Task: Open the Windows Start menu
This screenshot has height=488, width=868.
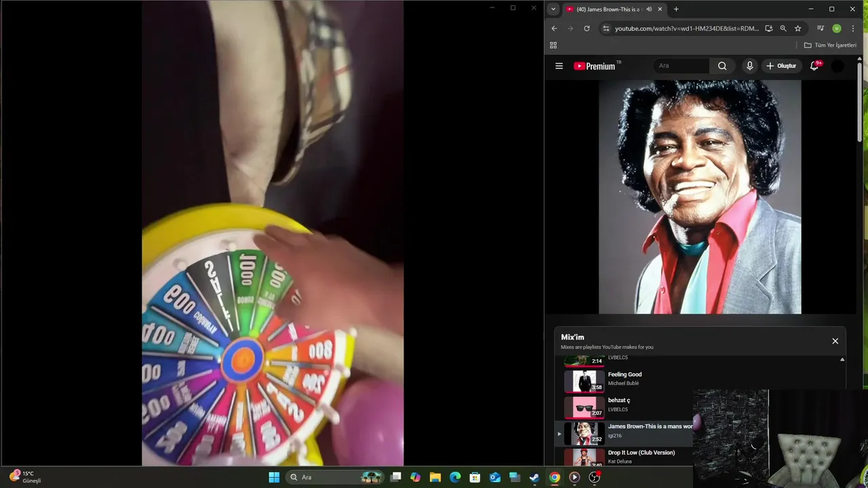Action: point(274,477)
